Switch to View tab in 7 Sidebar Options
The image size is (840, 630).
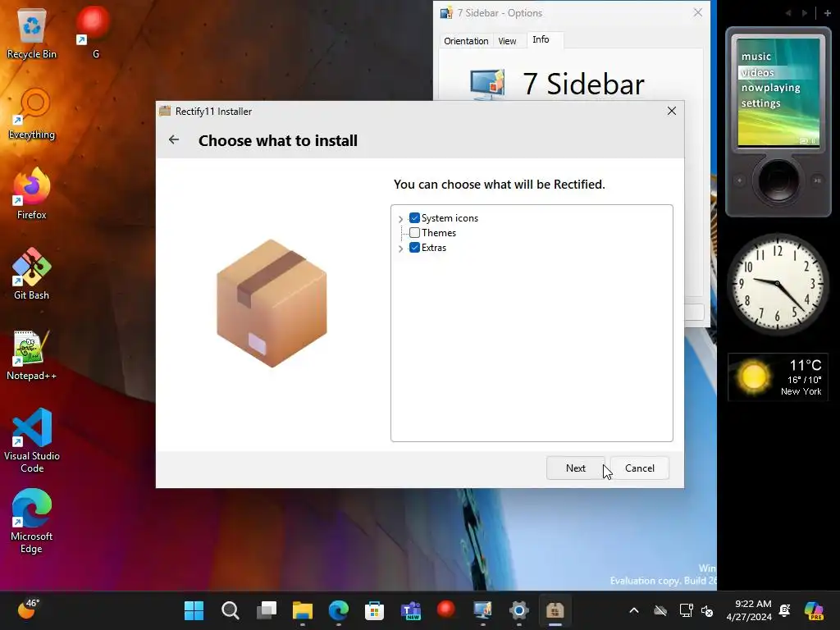[x=507, y=41]
